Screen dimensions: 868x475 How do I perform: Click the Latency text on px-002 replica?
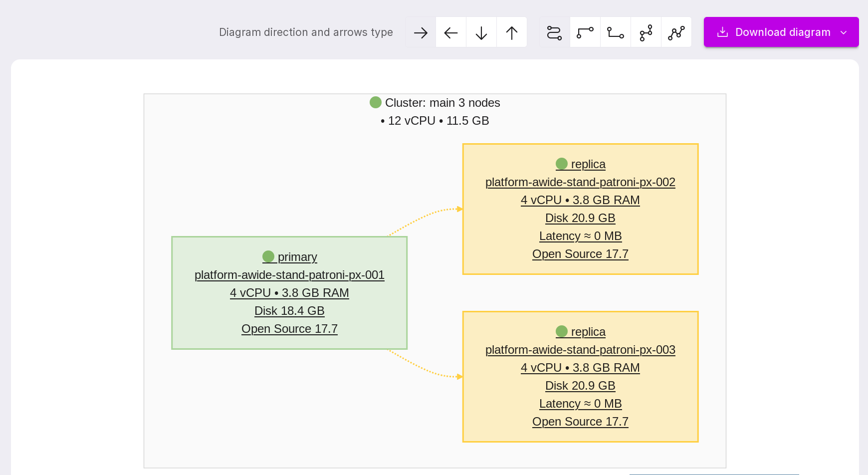point(580,236)
